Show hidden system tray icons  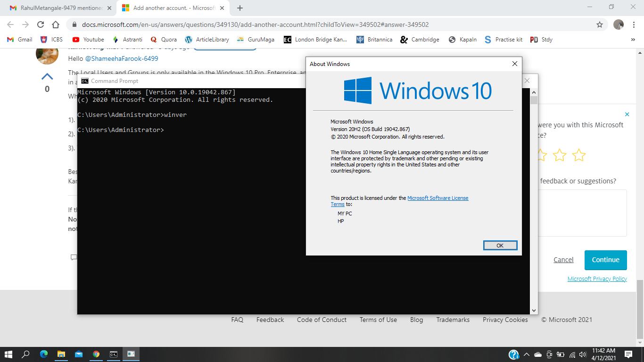coord(526,354)
